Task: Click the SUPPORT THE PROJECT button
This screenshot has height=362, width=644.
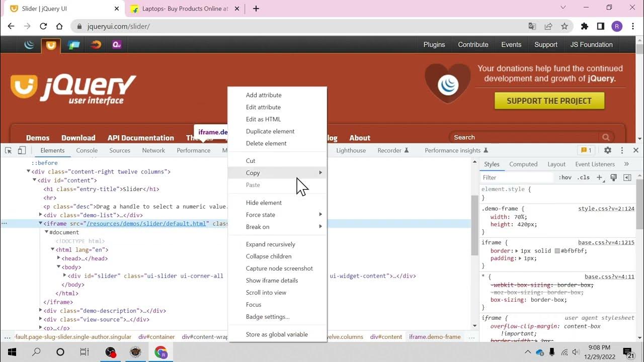Action: pyautogui.click(x=549, y=101)
